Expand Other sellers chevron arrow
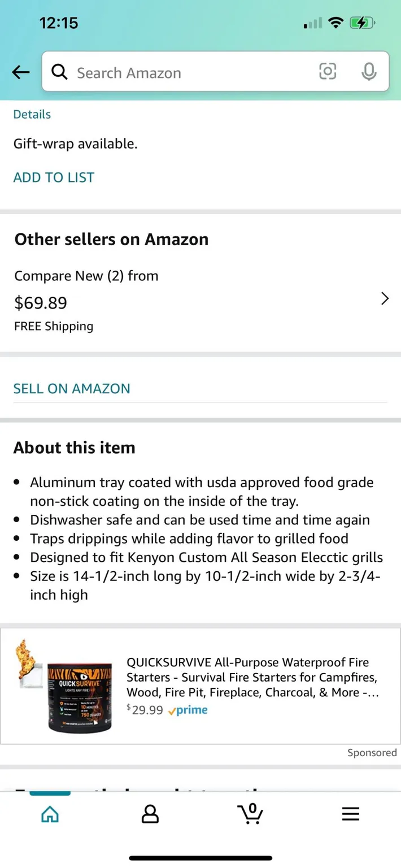This screenshot has width=401, height=868. [x=385, y=299]
